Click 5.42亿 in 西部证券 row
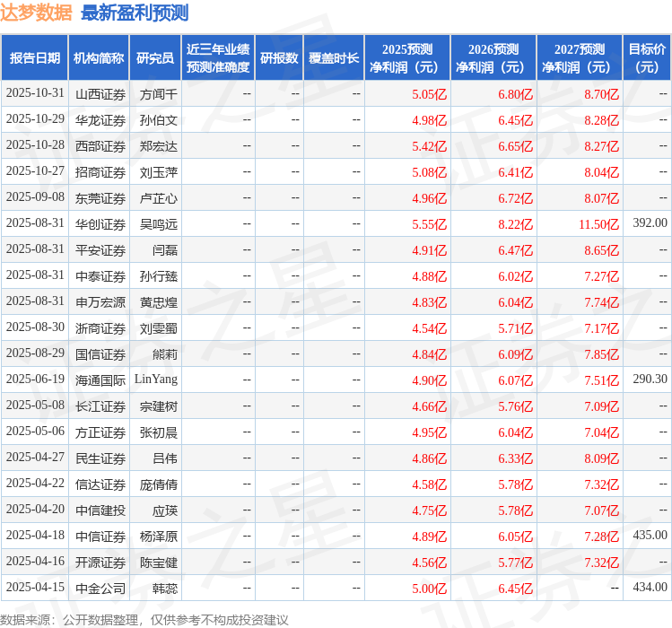672x628 pixels. coord(429,146)
